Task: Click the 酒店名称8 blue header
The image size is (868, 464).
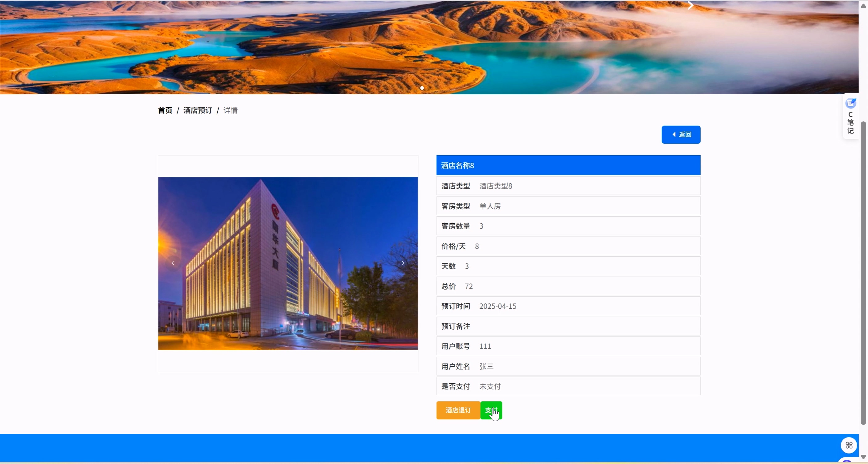Action: pyautogui.click(x=568, y=165)
